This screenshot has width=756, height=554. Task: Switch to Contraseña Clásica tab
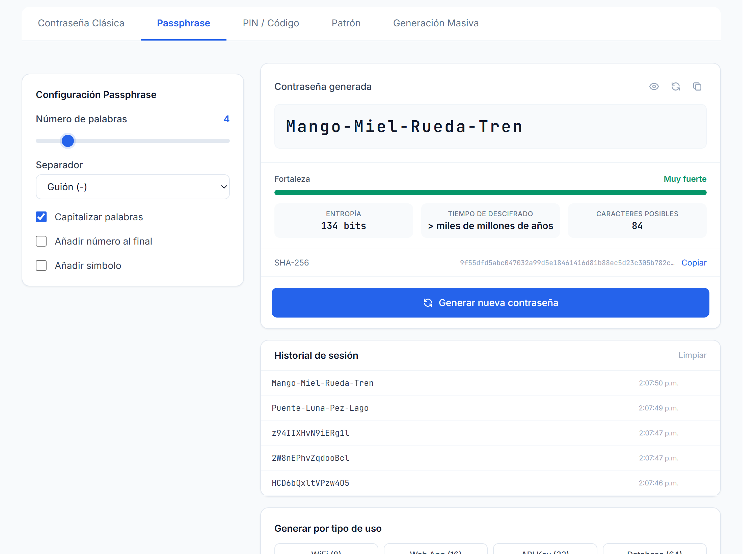point(81,23)
